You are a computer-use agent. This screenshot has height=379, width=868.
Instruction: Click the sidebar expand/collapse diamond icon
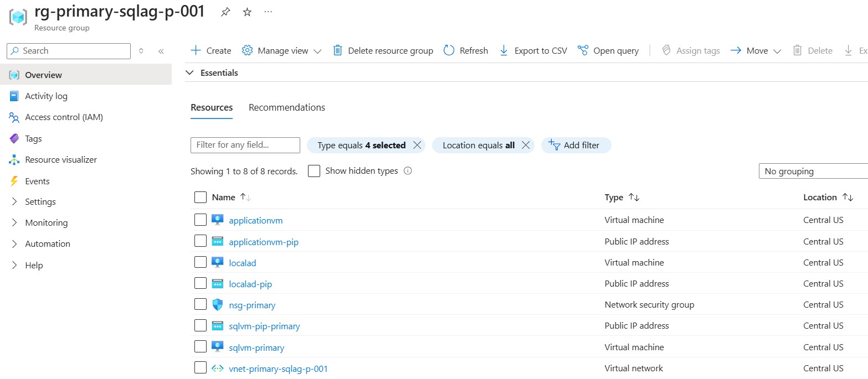141,51
